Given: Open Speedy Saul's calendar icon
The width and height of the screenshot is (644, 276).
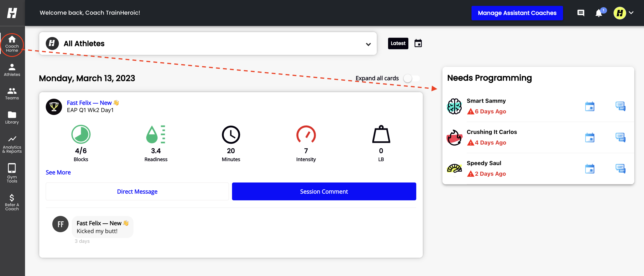Looking at the screenshot, I should click(589, 168).
